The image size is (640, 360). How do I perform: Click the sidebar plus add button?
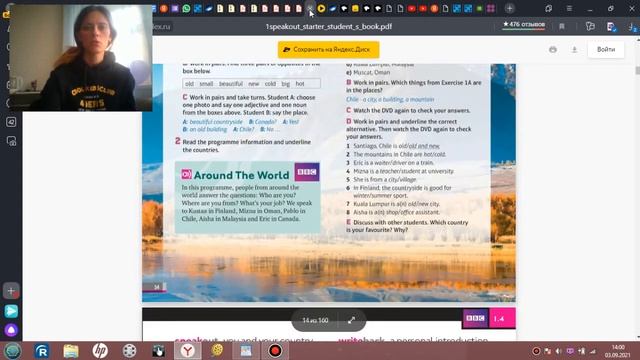point(11,291)
